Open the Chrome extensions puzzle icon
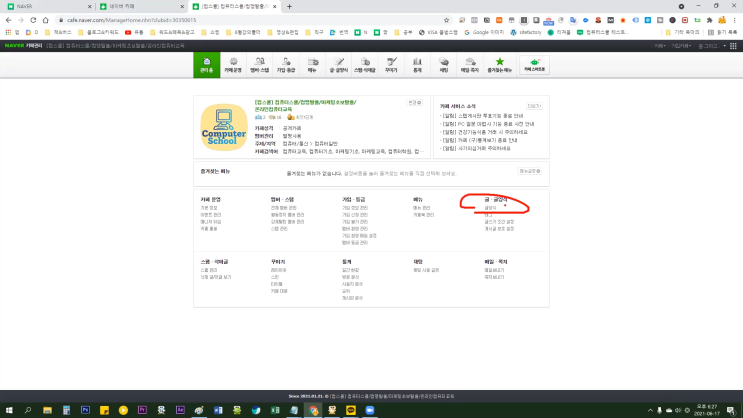 click(709, 20)
